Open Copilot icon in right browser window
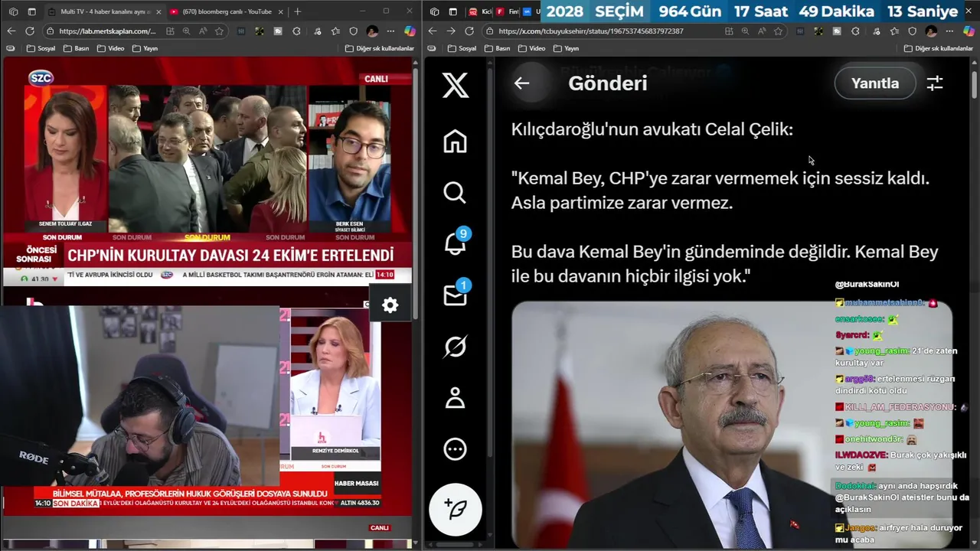The width and height of the screenshot is (980, 551). pos(968,31)
